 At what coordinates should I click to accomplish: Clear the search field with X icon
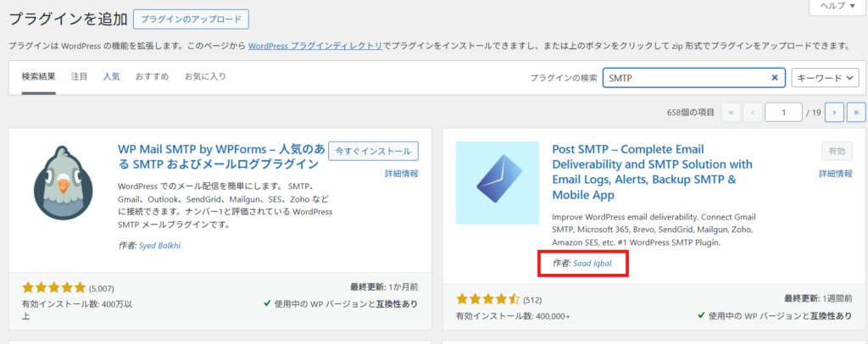point(774,77)
